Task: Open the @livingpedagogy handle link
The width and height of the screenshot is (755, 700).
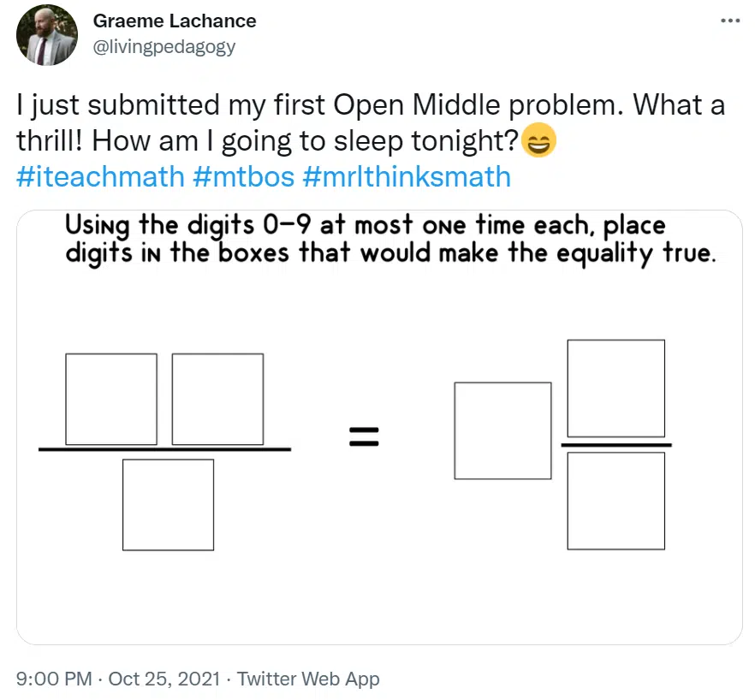Action: pyautogui.click(x=163, y=47)
